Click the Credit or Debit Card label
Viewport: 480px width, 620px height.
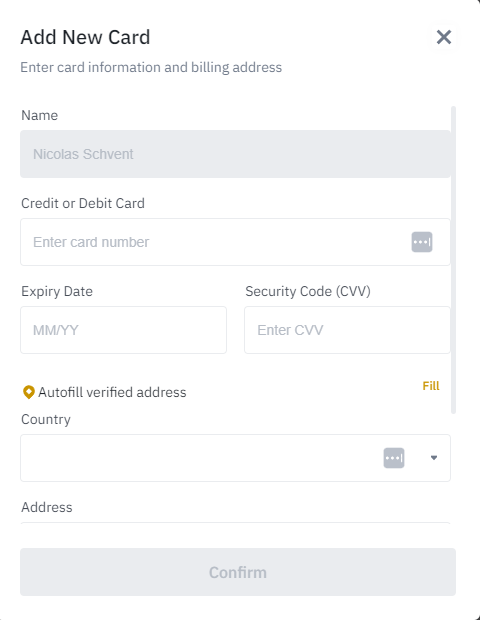pyautogui.click(x=83, y=203)
